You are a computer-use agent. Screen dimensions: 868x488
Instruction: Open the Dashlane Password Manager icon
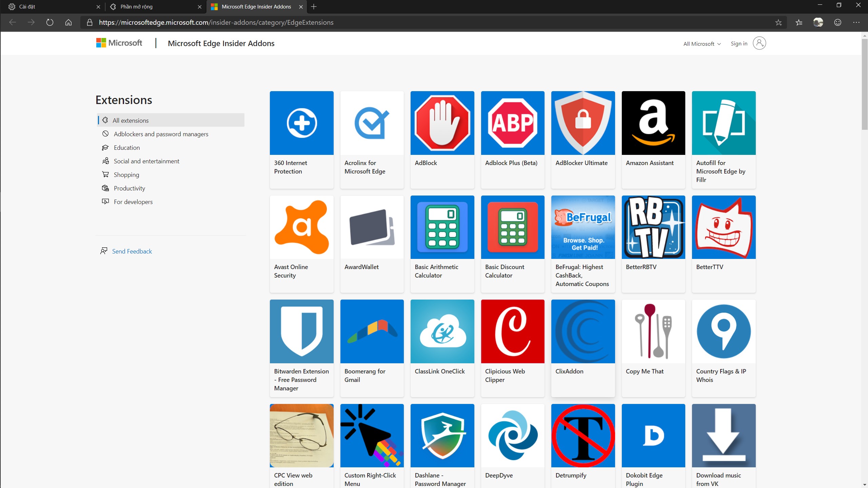[442, 435]
